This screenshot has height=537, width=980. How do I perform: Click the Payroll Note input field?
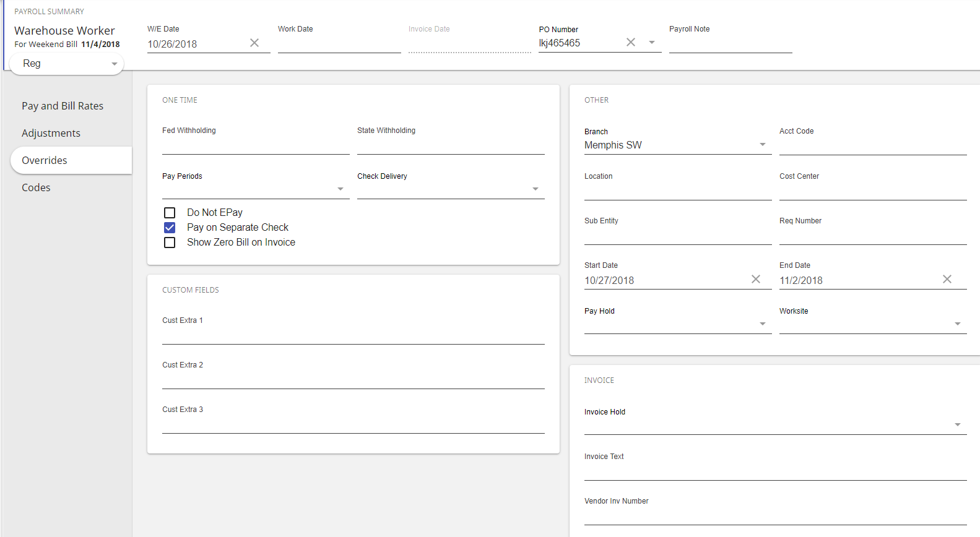(x=731, y=44)
